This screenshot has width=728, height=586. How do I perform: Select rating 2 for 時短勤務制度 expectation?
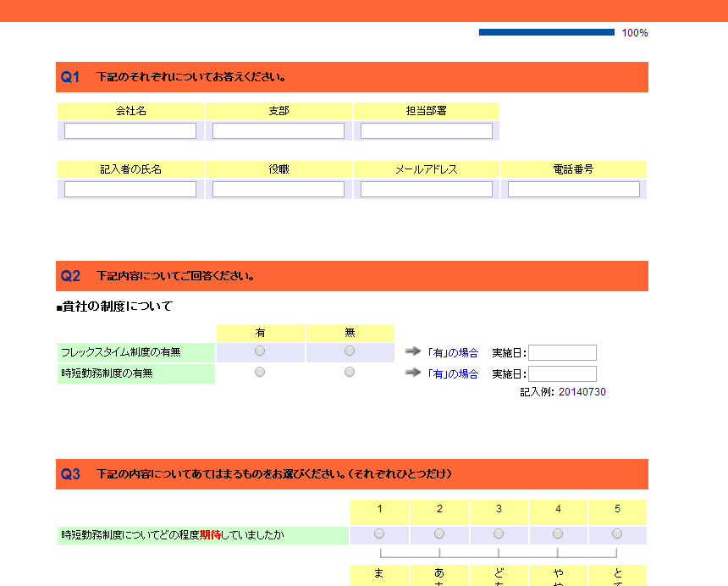click(x=439, y=533)
